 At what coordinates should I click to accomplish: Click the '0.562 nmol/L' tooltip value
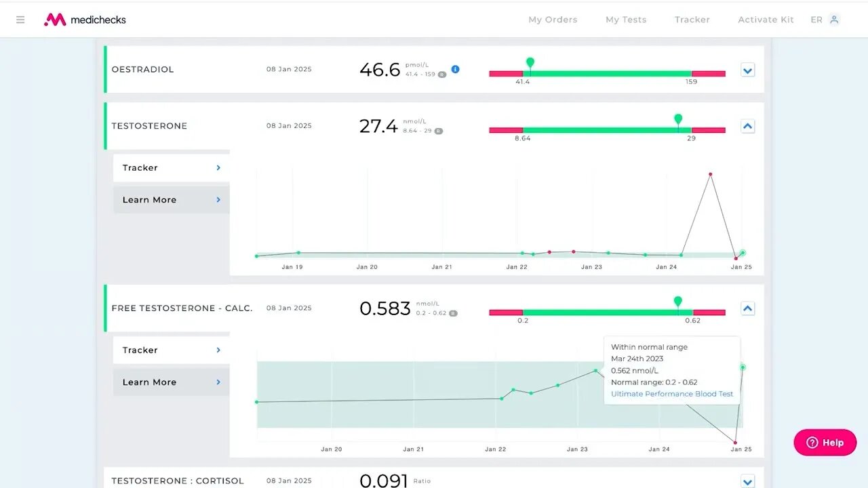635,371
